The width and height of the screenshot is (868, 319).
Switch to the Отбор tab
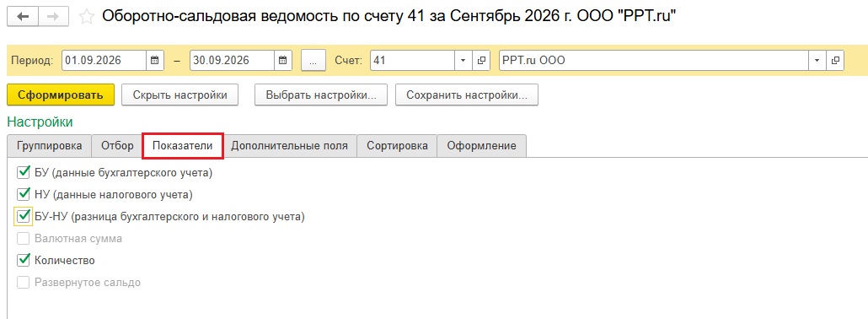[x=117, y=146]
